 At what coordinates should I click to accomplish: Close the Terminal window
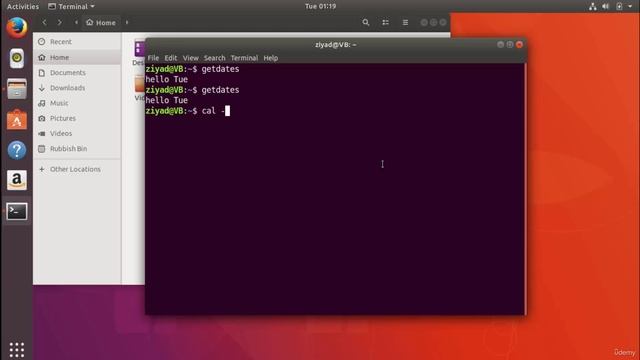519,44
